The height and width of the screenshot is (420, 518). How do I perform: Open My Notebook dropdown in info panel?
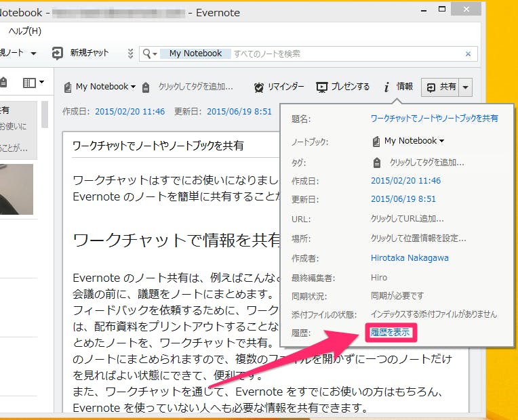pos(414,141)
